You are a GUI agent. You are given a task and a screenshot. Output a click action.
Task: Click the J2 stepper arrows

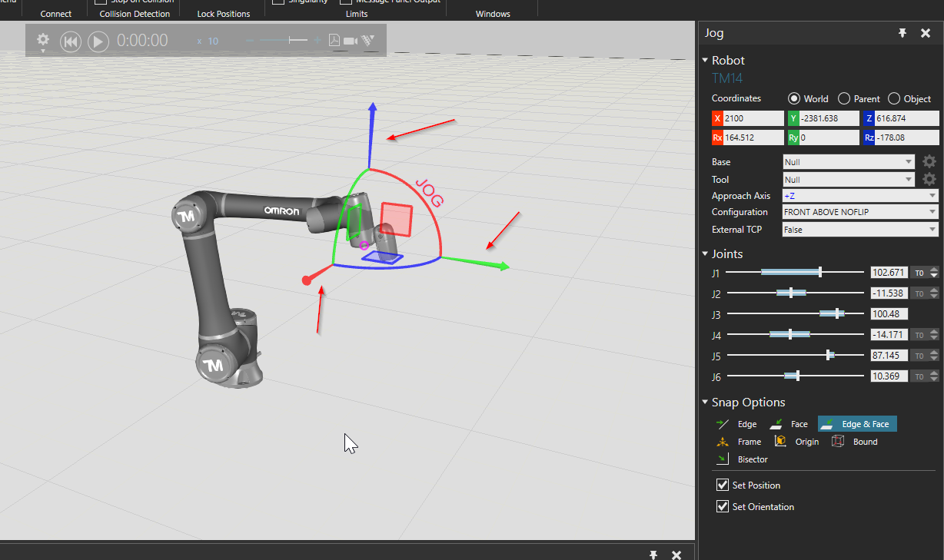click(934, 293)
